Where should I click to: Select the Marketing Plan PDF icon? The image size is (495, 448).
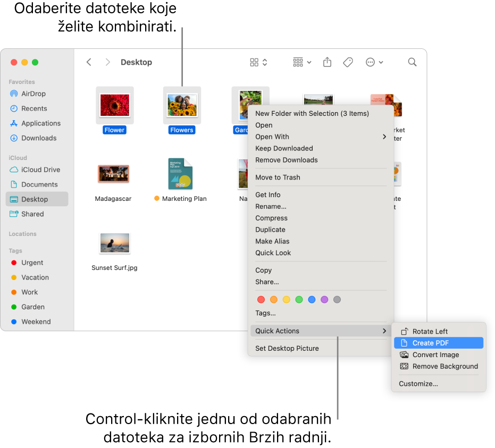coord(180,174)
